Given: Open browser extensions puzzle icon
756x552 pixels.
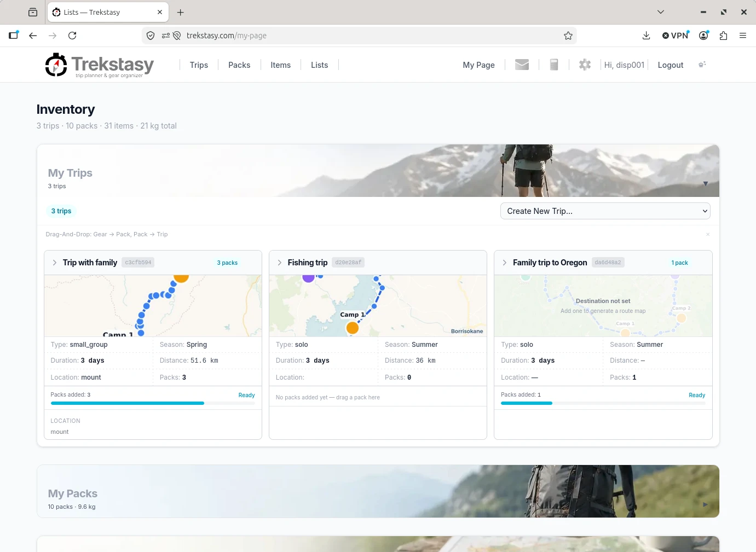Looking at the screenshot, I should click(723, 36).
